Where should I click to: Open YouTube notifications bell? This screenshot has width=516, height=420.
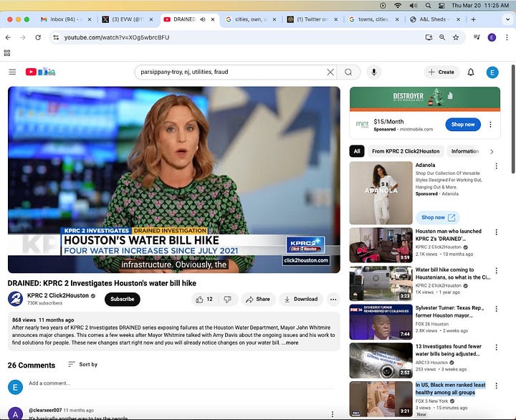[471, 72]
